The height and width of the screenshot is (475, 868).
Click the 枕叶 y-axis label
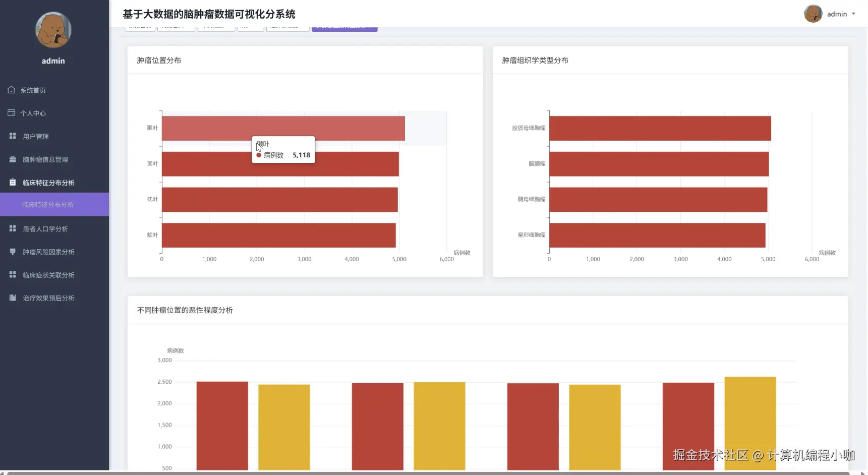pos(152,199)
